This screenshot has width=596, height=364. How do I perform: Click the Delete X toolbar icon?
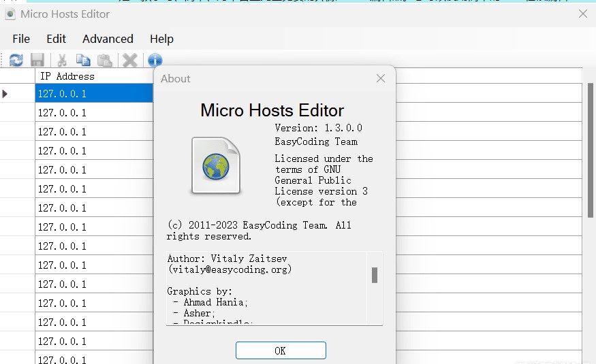[129, 60]
